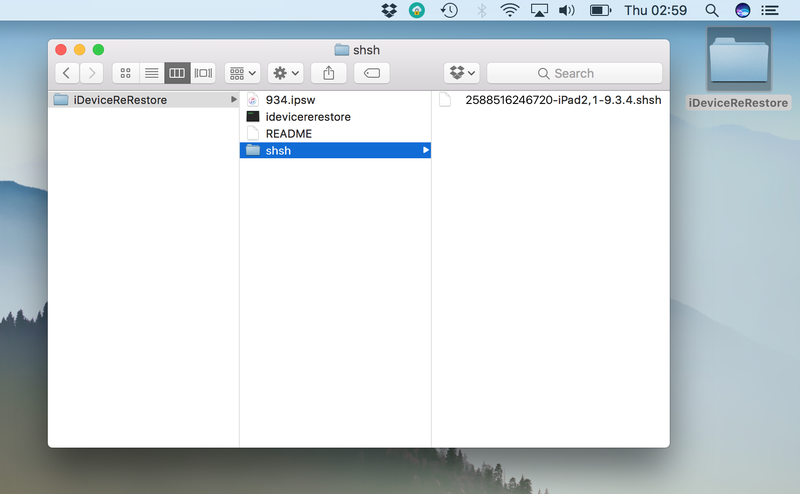Open Dropbox menu bar icon

pyautogui.click(x=389, y=10)
